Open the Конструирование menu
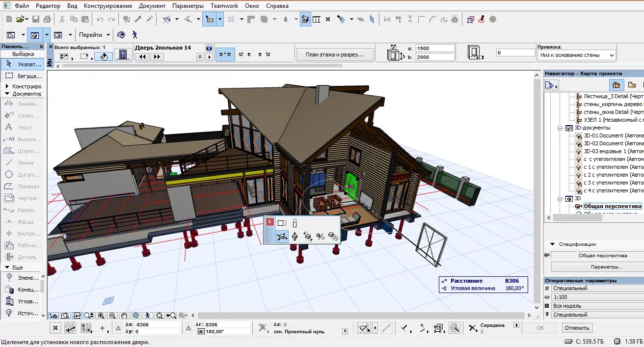This screenshot has height=347, width=644. pos(108,6)
